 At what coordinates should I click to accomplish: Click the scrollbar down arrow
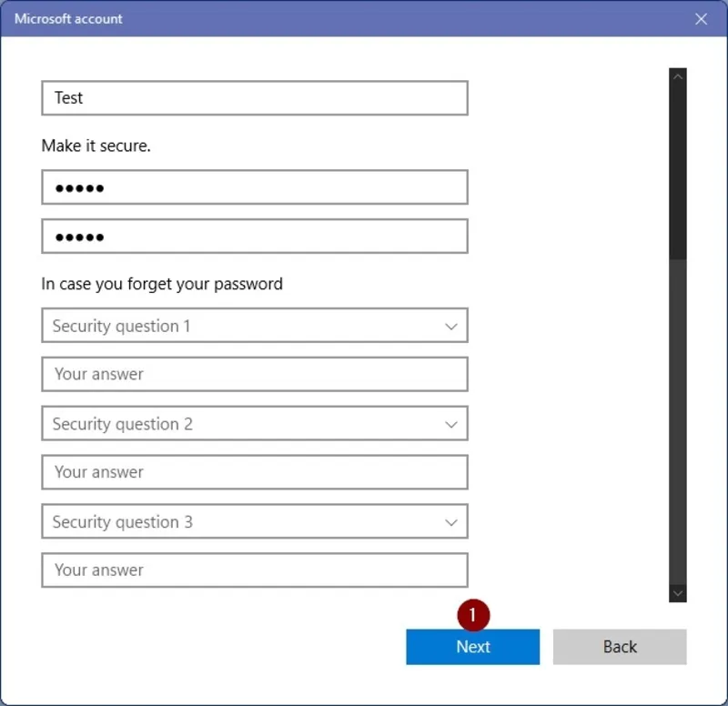tap(677, 592)
